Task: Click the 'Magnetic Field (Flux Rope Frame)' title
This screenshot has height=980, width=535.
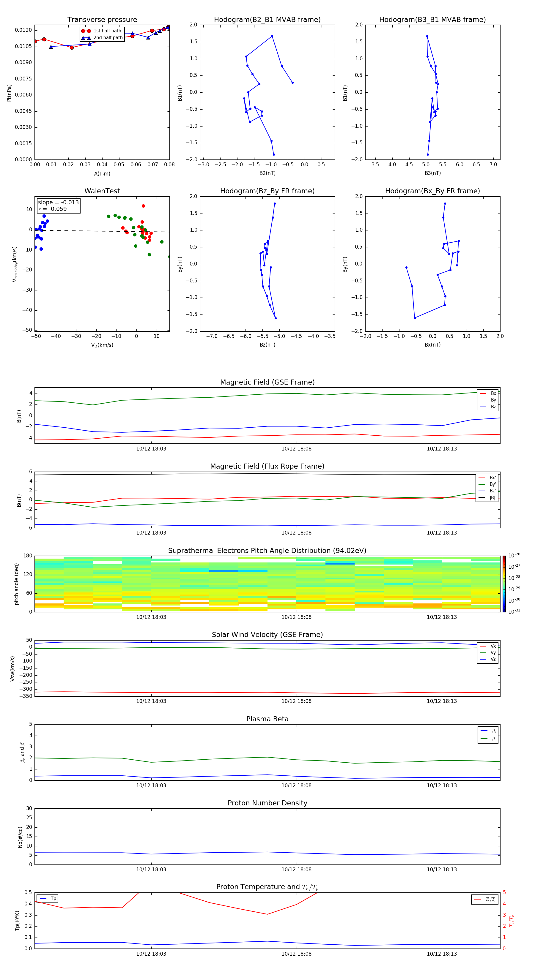Action: pyautogui.click(x=267, y=467)
